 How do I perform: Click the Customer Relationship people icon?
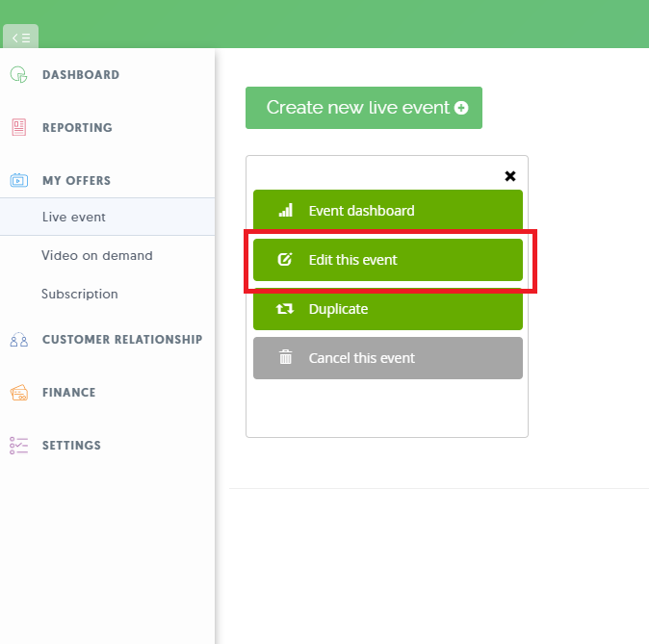click(x=18, y=340)
